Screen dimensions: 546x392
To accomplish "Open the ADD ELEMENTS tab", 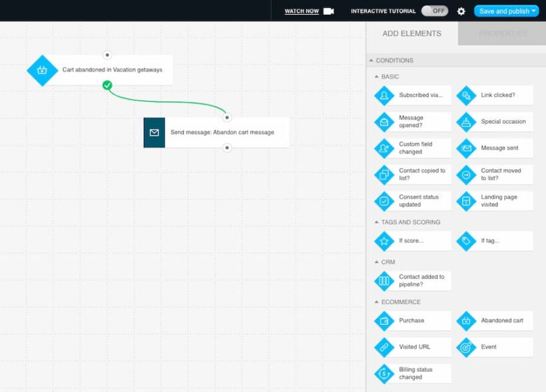I will (411, 33).
